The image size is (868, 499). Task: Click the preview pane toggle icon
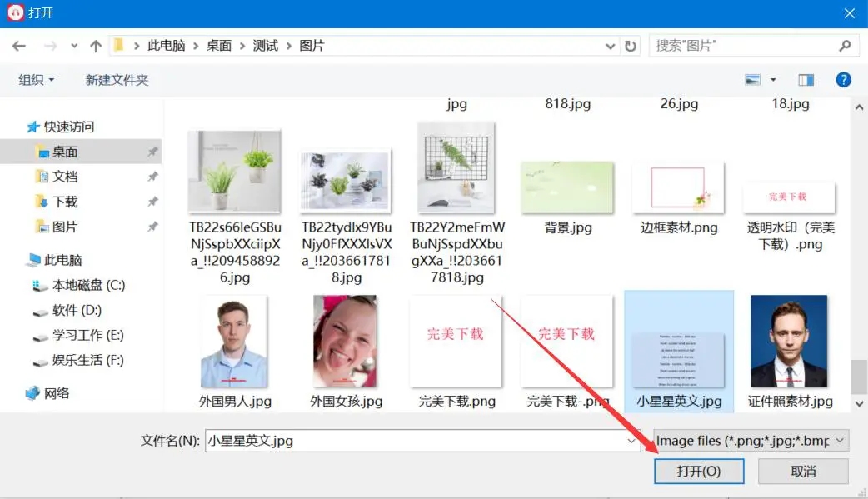[805, 79]
